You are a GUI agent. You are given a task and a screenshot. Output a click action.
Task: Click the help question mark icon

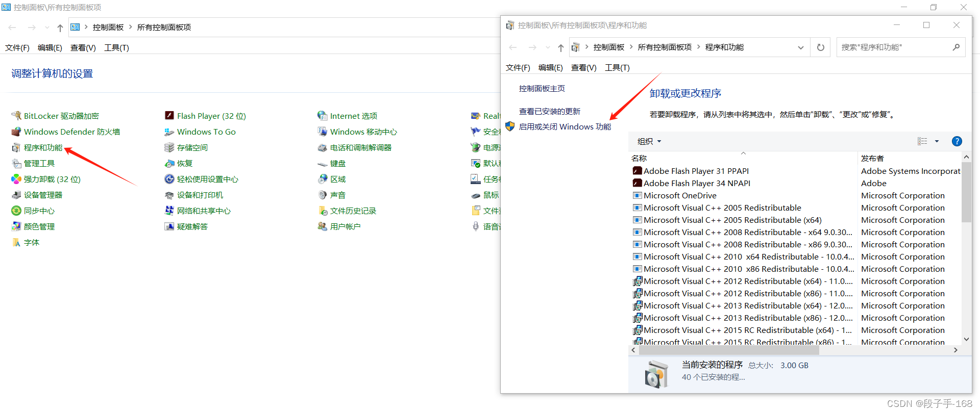click(957, 141)
